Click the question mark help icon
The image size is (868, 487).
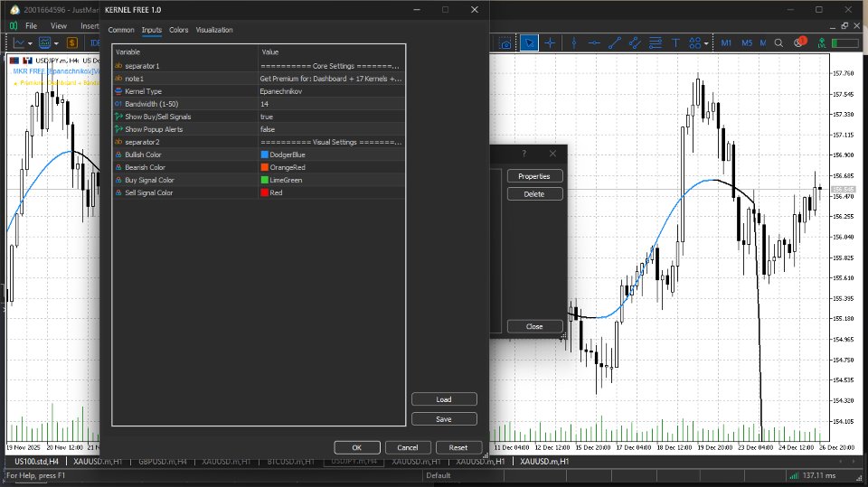524,154
